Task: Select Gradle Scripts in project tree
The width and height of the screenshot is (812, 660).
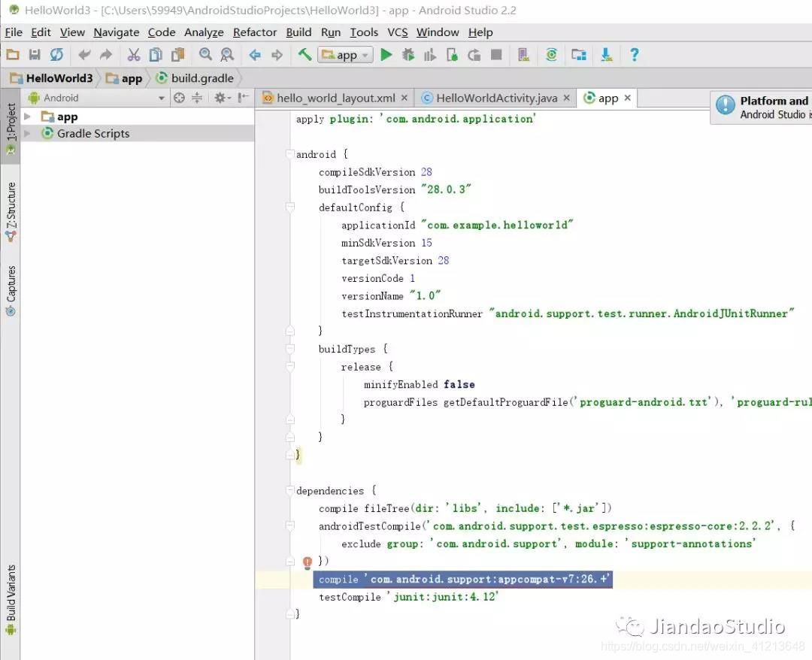Action: coord(138,134)
